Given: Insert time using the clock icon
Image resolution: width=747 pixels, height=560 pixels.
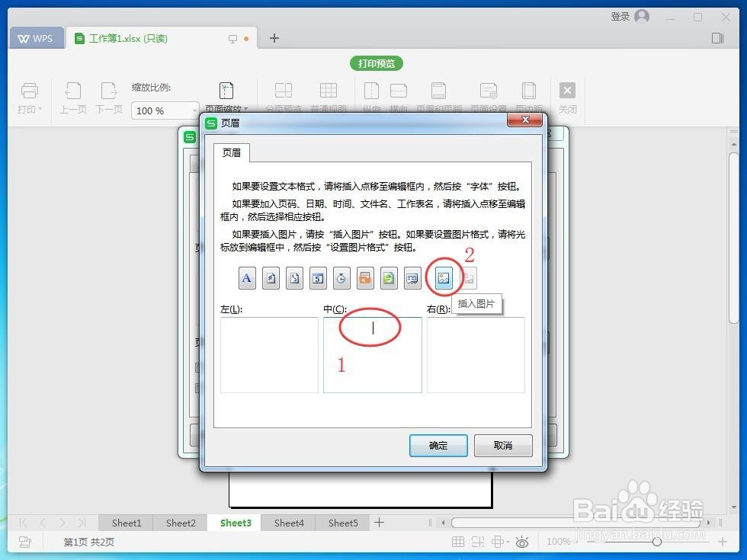Looking at the screenshot, I should click(x=341, y=278).
